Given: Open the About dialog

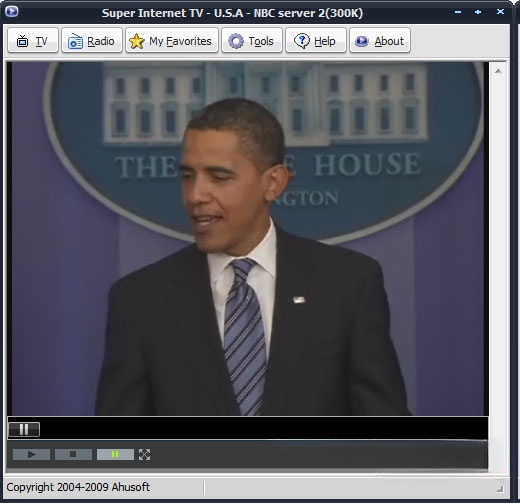Looking at the screenshot, I should click(x=380, y=41).
